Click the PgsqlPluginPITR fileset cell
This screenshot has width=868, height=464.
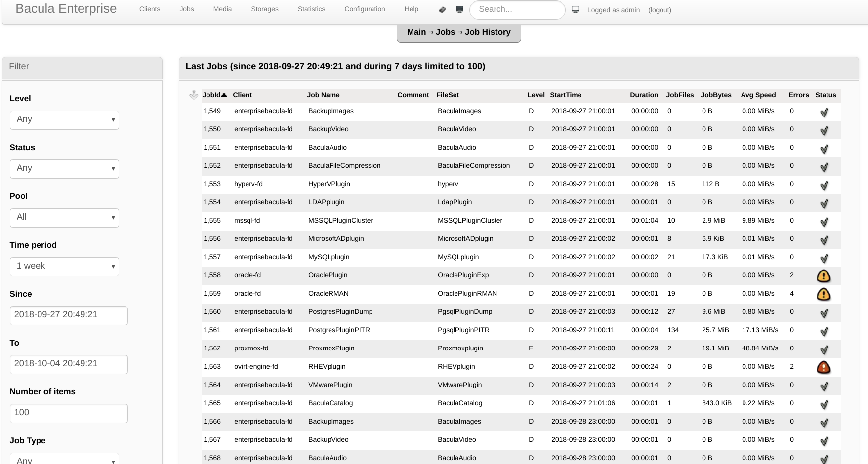coord(463,330)
